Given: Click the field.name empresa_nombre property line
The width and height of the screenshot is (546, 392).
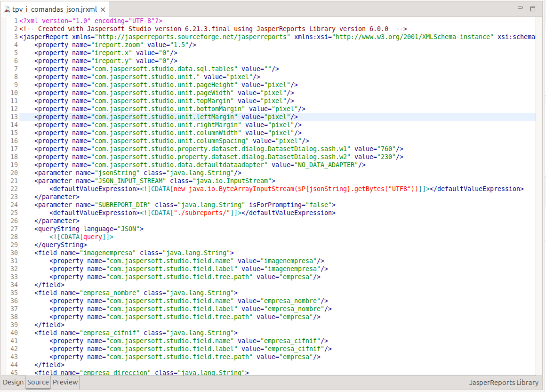Looking at the screenshot, I should [189, 301].
